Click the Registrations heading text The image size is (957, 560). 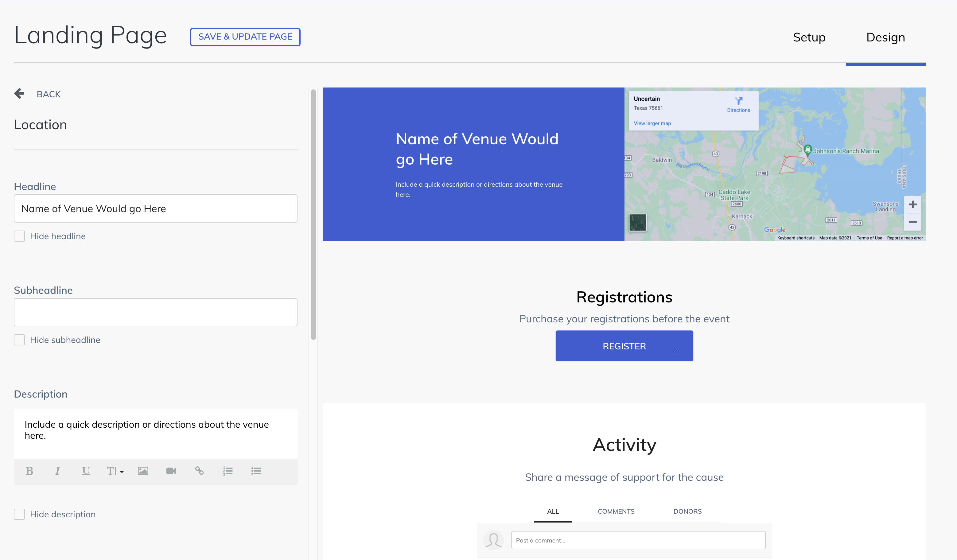[624, 297]
